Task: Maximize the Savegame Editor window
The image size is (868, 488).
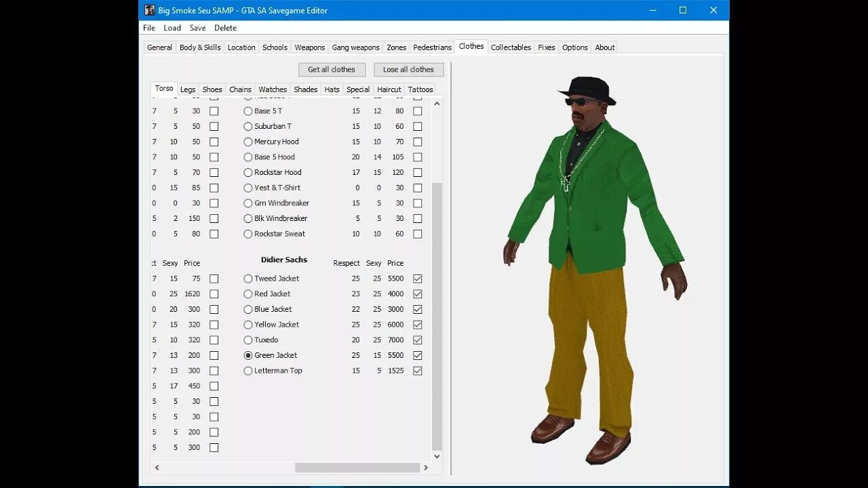Action: 683,10
